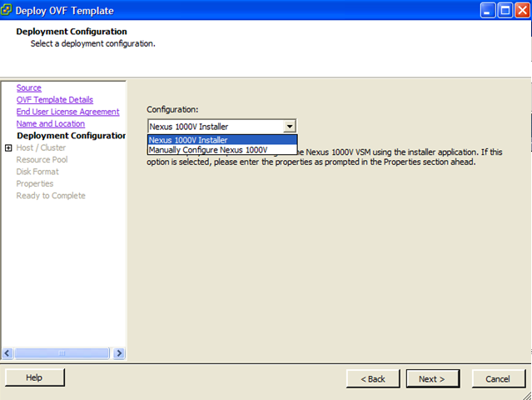Go back with the Back button
The width and height of the screenshot is (532, 400).
pos(373,379)
